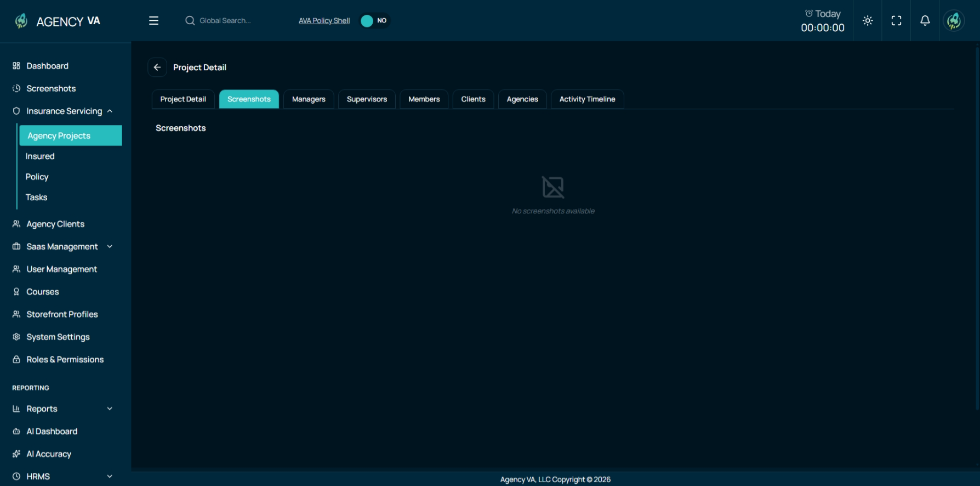Open the Policy submenu item
980x486 pixels.
(37, 177)
